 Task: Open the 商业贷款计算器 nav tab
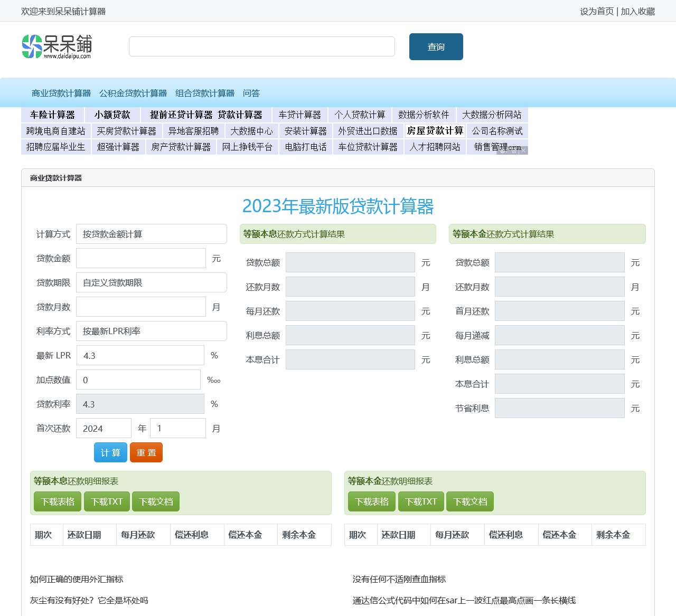click(61, 93)
